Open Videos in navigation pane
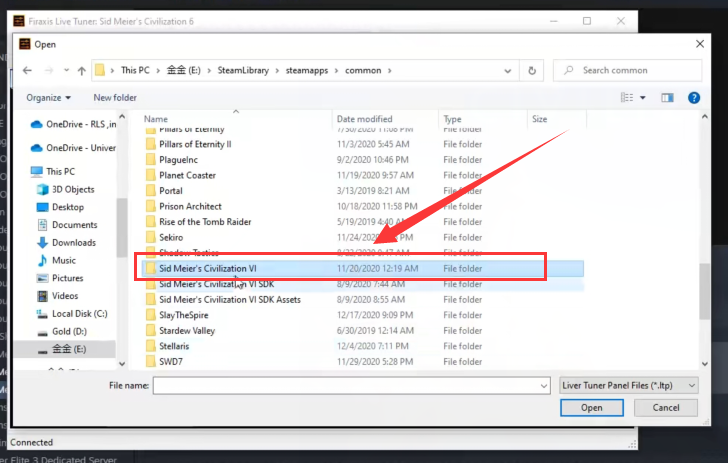The width and height of the screenshot is (728, 463). coord(58,296)
